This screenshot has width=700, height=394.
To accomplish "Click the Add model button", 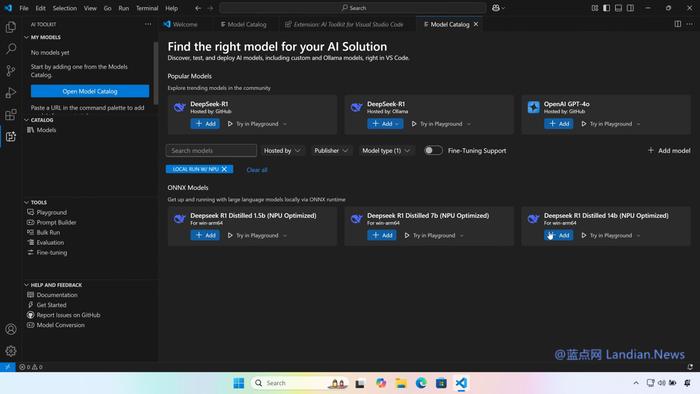I will [x=669, y=151].
